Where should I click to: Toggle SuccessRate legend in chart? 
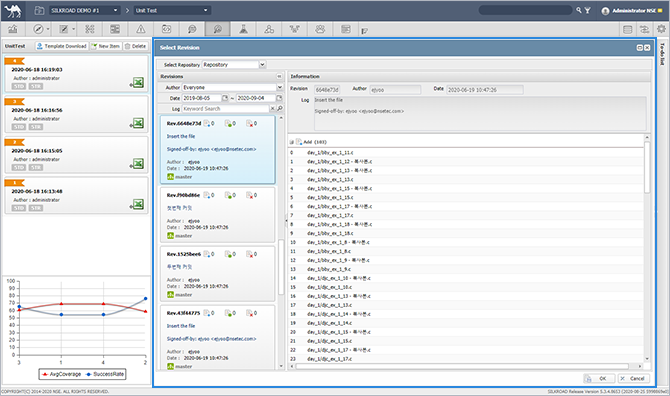tap(105, 374)
